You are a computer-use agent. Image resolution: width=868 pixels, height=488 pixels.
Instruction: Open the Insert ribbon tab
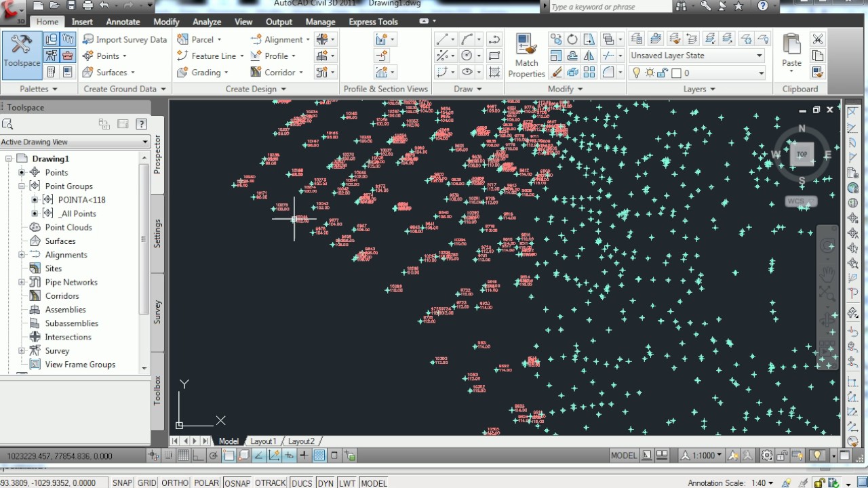[x=82, y=22]
